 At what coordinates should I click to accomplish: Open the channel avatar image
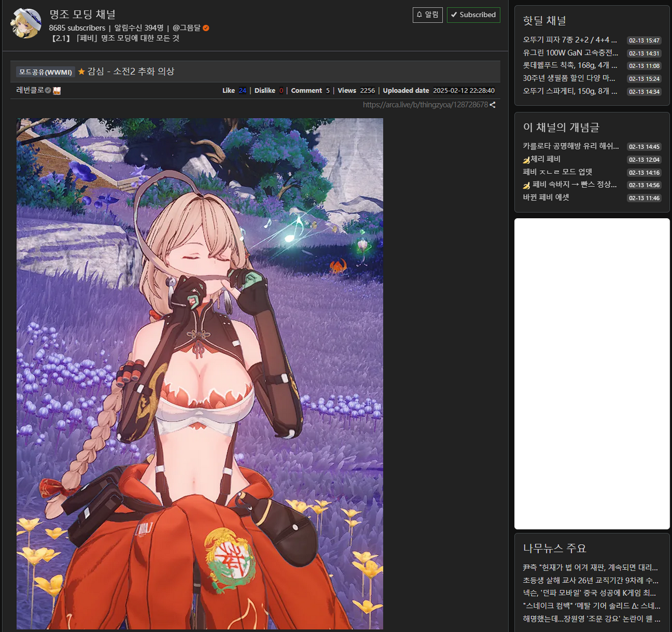click(26, 23)
